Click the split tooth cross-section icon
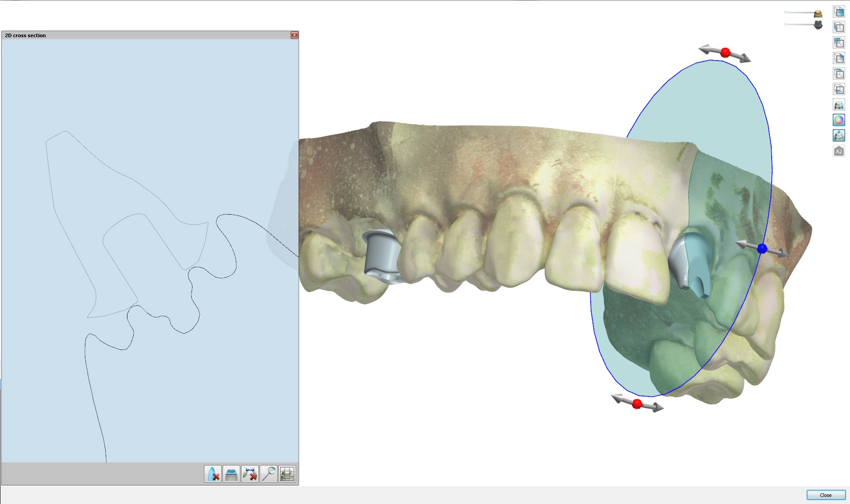Screen dimensions: 850x504 pos(838,105)
